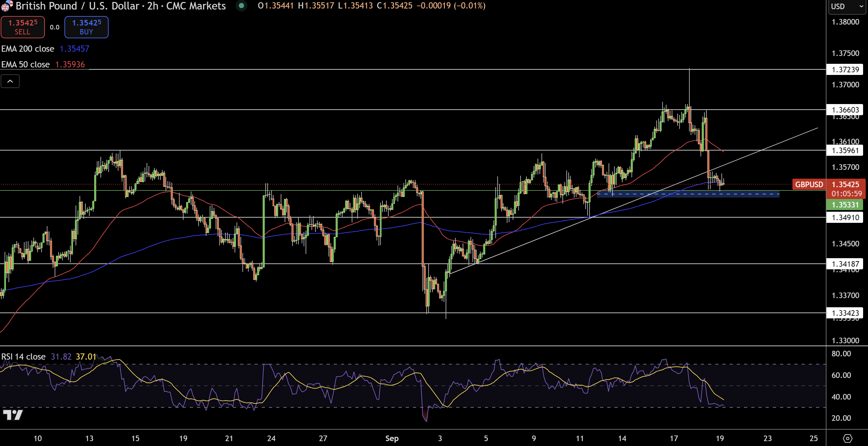Collapse the indicator legend with the chevron
Screen dimensions: 868x446
point(10,81)
